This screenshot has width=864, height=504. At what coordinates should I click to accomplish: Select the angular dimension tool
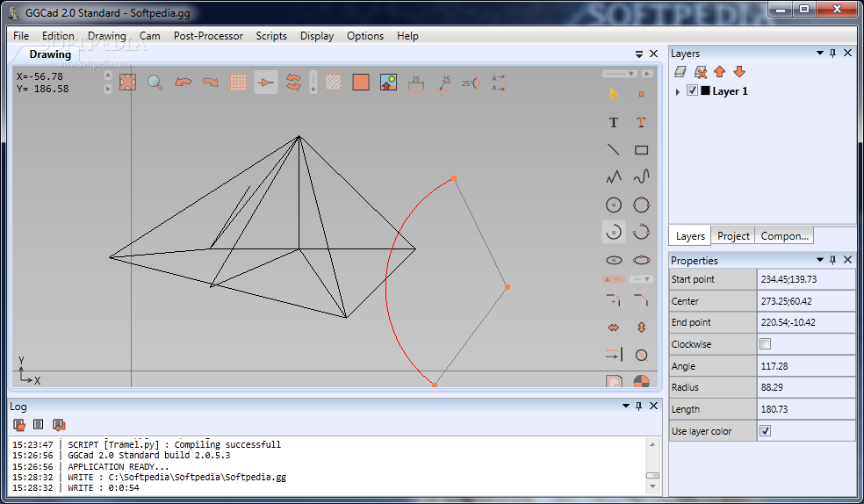[472, 83]
